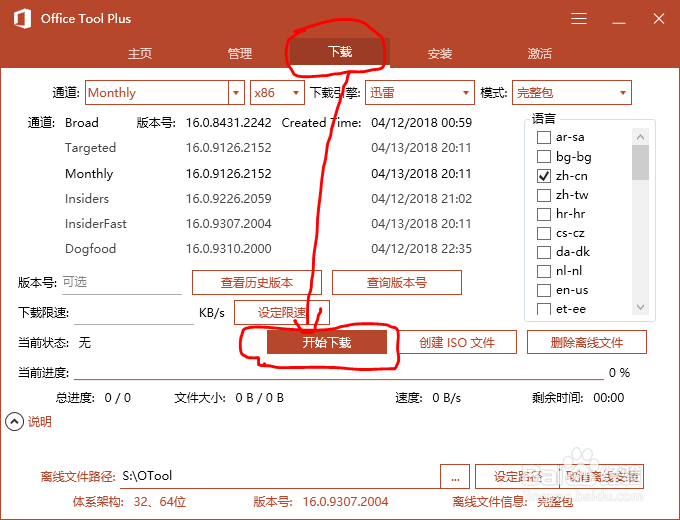Enable the ar-sa language checkbox
This screenshot has width=680, height=520.
[x=544, y=137]
